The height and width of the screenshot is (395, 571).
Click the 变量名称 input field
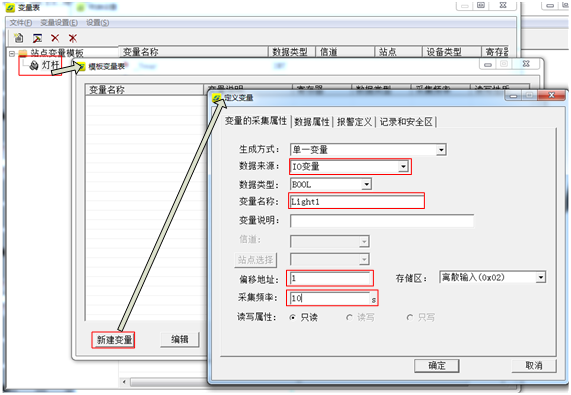pos(356,202)
